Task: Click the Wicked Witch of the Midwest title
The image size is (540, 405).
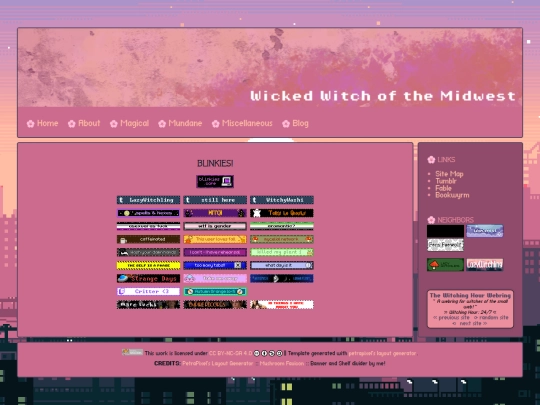Action: pyautogui.click(x=383, y=96)
